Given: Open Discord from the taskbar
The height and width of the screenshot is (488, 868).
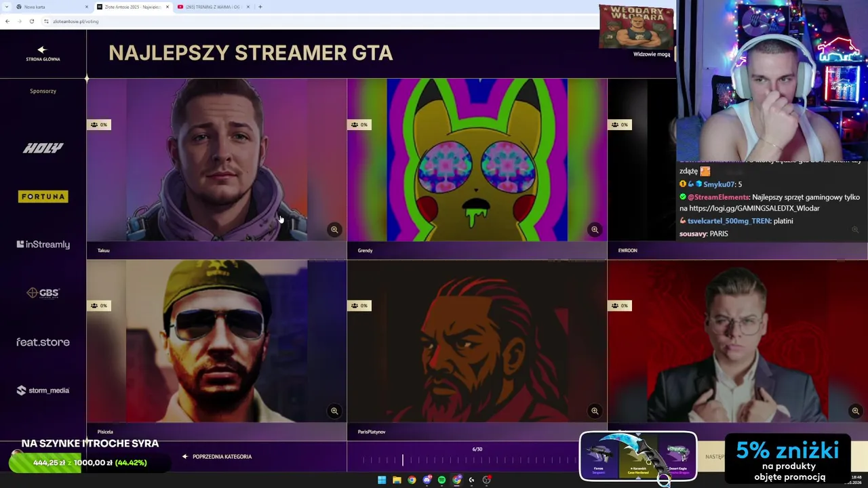Looking at the screenshot, I should point(427,480).
